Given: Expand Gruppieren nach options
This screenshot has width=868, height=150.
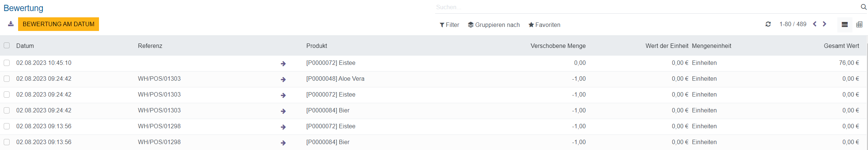Looking at the screenshot, I should [x=493, y=25].
